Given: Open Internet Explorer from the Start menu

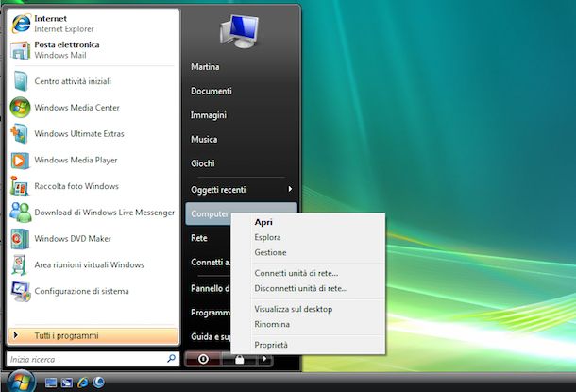Looking at the screenshot, I should coord(93,24).
